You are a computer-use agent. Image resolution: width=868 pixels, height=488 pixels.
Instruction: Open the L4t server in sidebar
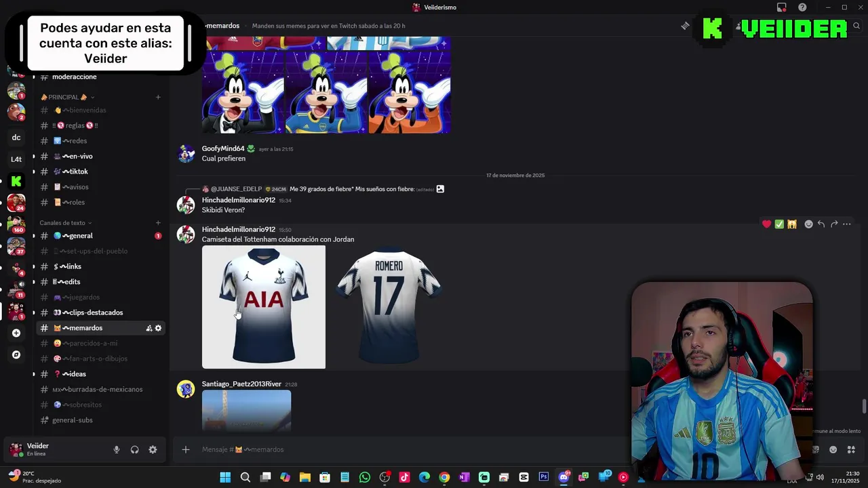(16, 159)
